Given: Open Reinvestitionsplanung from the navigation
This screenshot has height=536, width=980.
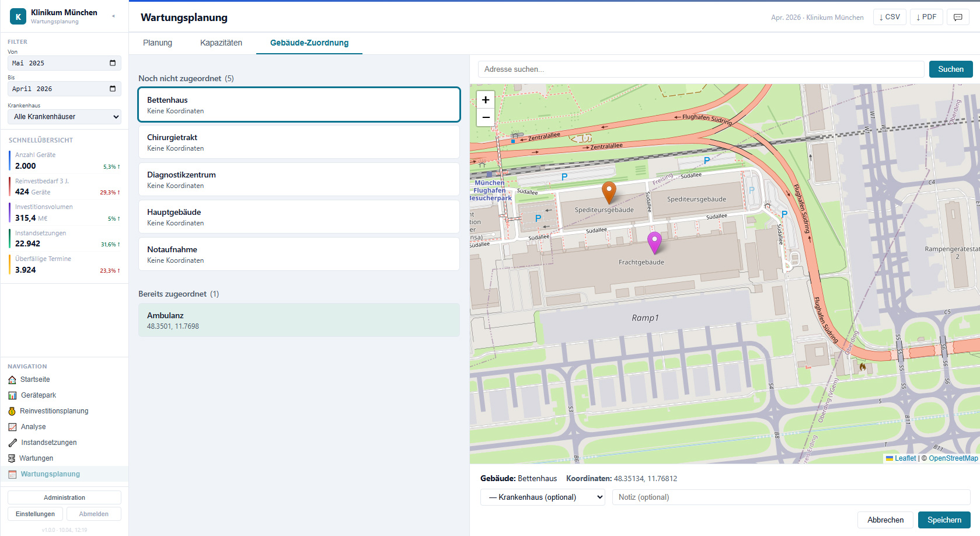Looking at the screenshot, I should click(54, 411).
